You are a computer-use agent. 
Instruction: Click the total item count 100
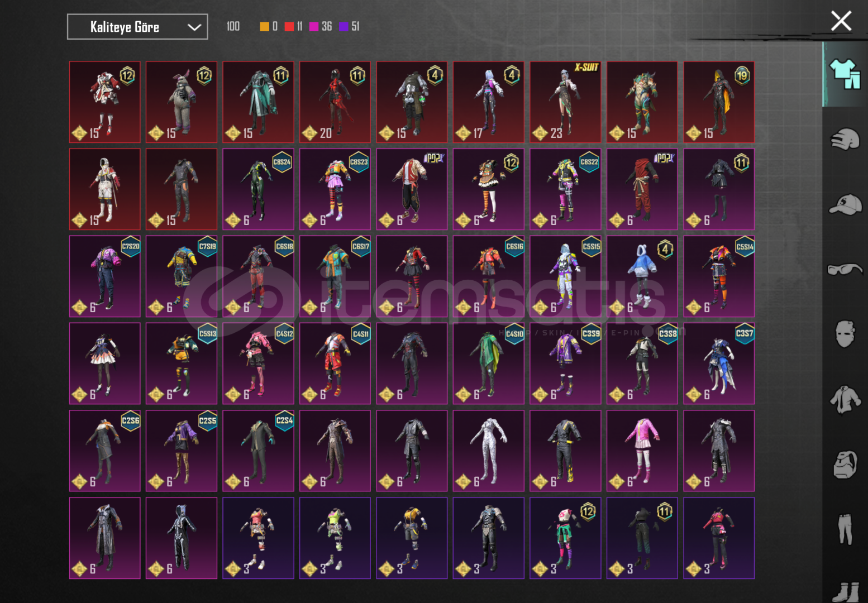[x=233, y=26]
